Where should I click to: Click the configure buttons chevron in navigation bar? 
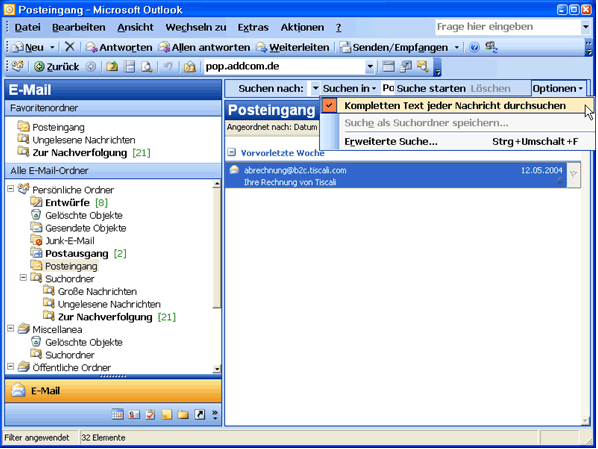(x=215, y=415)
